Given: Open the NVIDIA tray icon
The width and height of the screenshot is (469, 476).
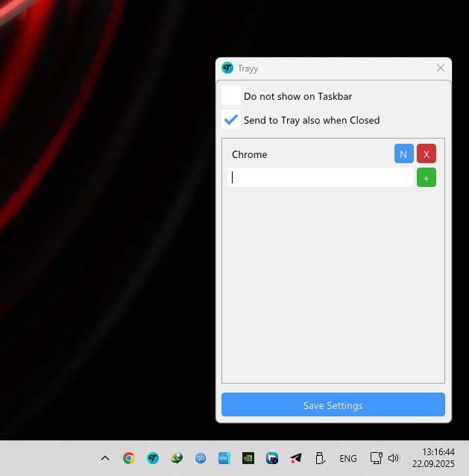Looking at the screenshot, I should pos(248,458).
